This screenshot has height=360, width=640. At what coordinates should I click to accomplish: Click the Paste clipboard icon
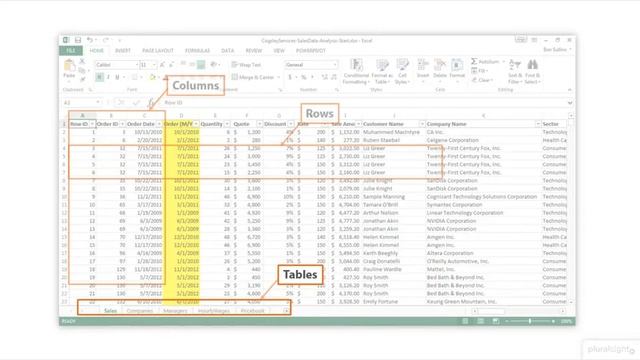click(x=69, y=66)
